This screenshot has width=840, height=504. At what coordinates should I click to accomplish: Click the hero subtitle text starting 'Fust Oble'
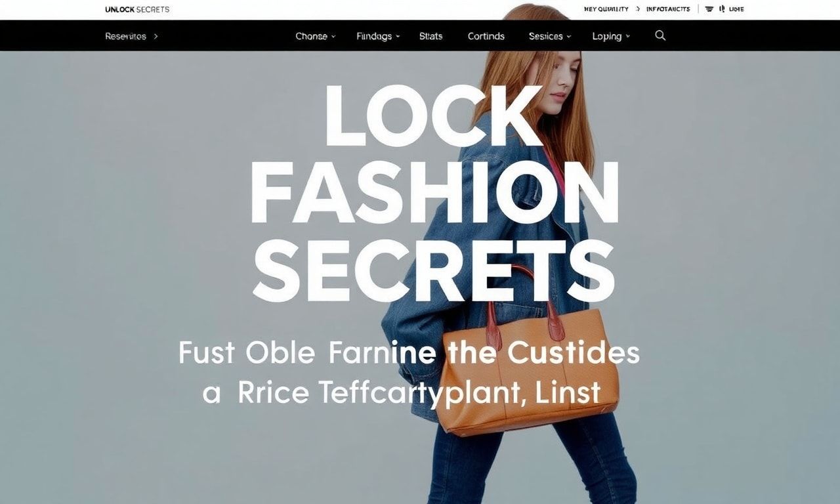pyautogui.click(x=408, y=373)
